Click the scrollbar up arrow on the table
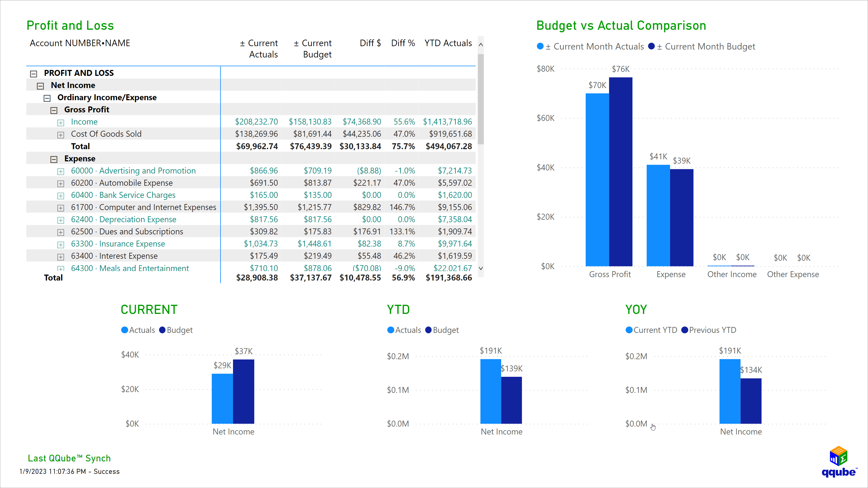Viewport: 868px width, 488px height. 480,44
